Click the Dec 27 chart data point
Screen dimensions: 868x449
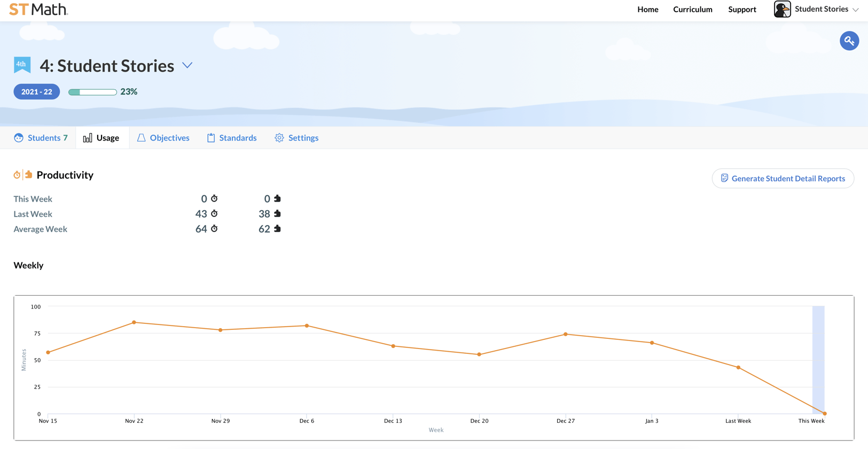pos(566,334)
